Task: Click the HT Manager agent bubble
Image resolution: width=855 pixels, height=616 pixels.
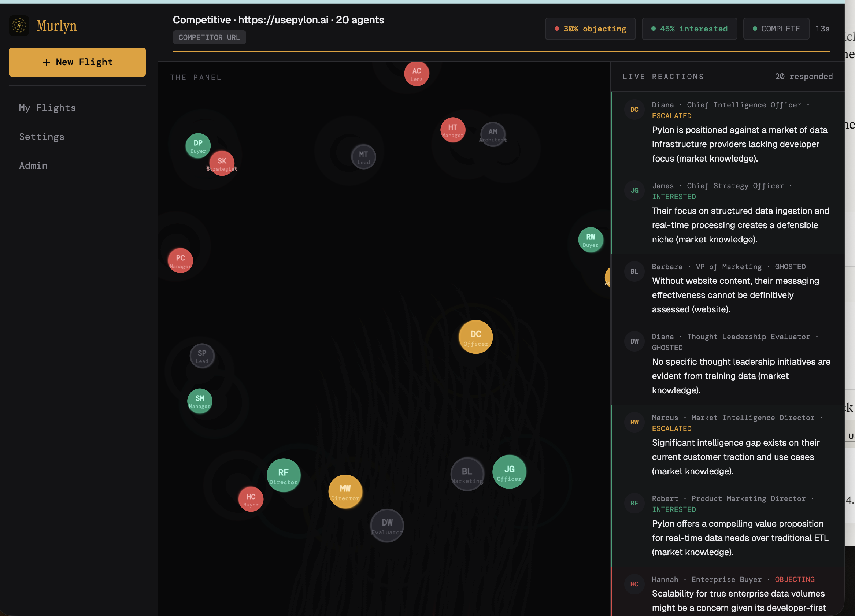Action: click(x=452, y=130)
